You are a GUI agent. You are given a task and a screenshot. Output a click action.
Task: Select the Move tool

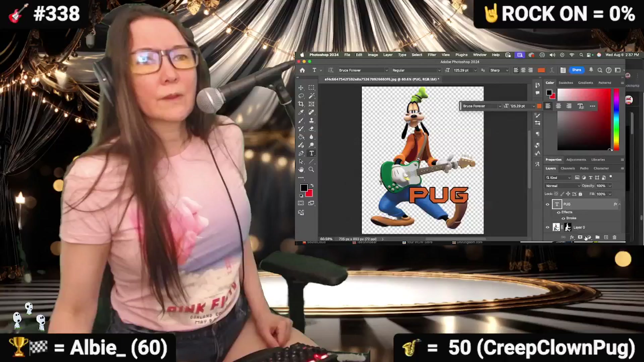point(301,88)
